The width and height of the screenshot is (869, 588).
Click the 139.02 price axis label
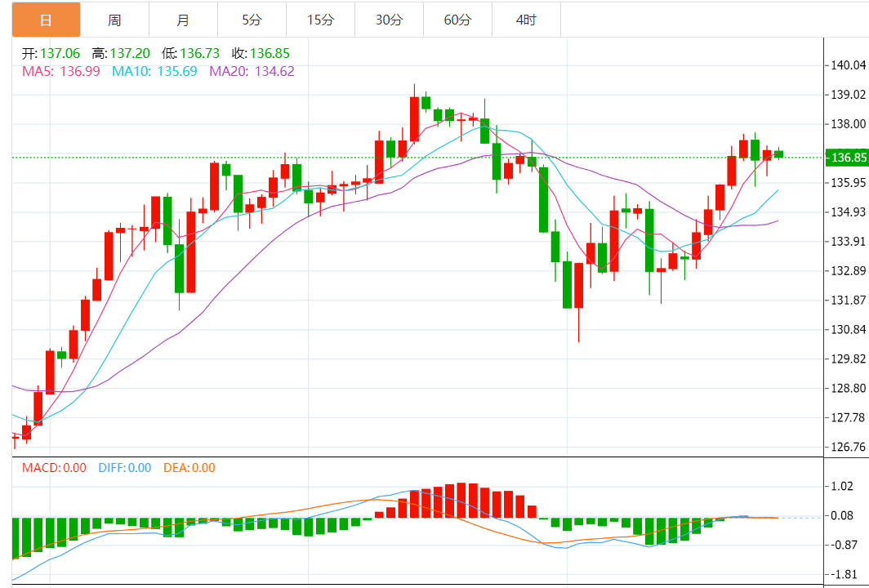coord(849,95)
